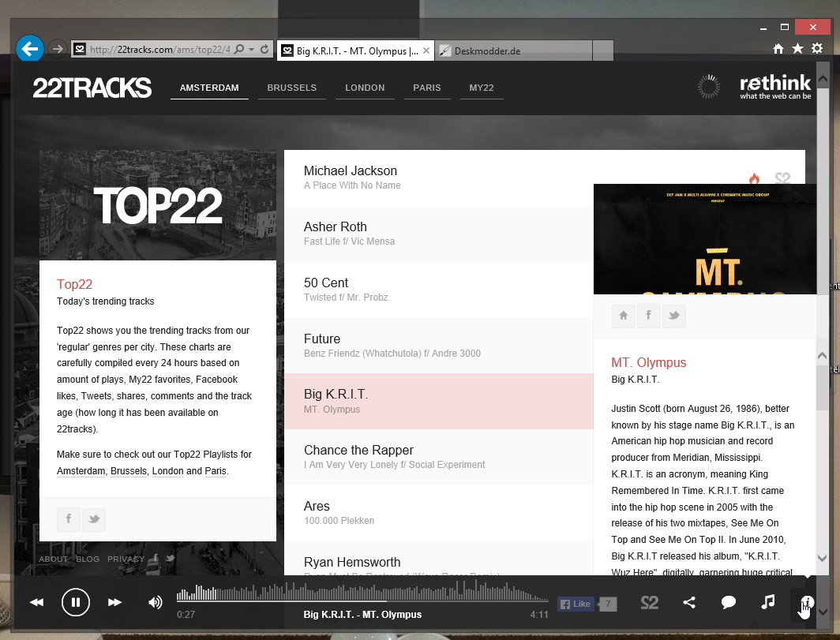Click the address bar search magnifier icon
The height and width of the screenshot is (640, 840).
(x=239, y=49)
